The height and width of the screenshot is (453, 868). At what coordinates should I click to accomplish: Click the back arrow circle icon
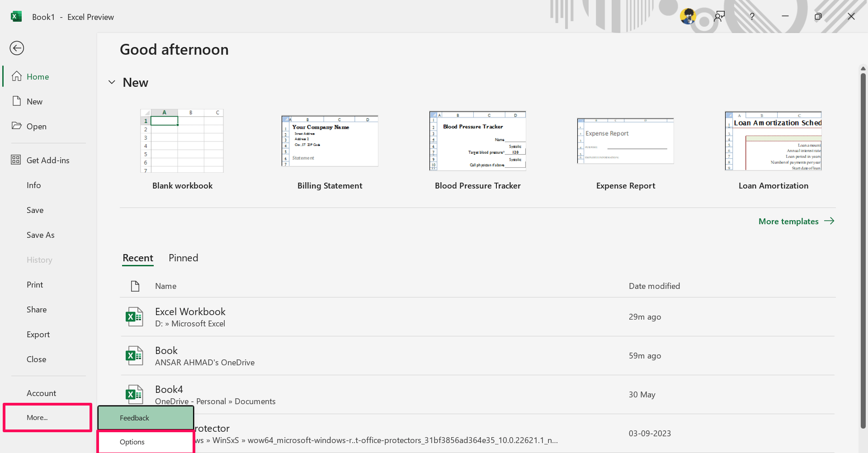click(x=17, y=48)
